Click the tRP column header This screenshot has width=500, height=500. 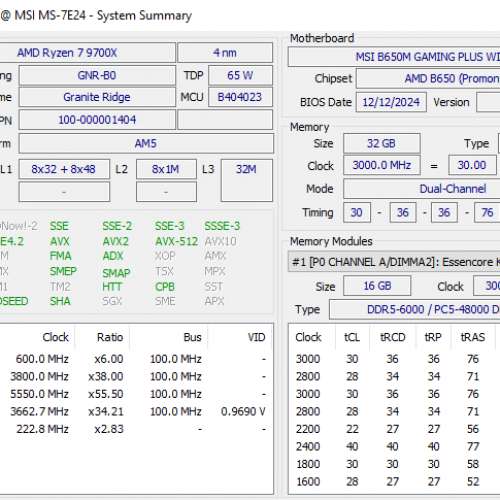point(433,337)
